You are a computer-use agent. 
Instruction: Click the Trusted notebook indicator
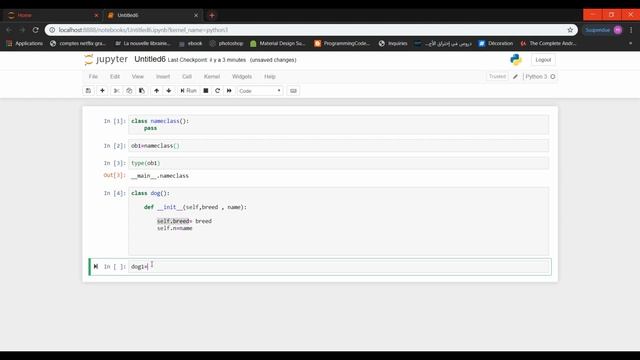click(x=497, y=76)
